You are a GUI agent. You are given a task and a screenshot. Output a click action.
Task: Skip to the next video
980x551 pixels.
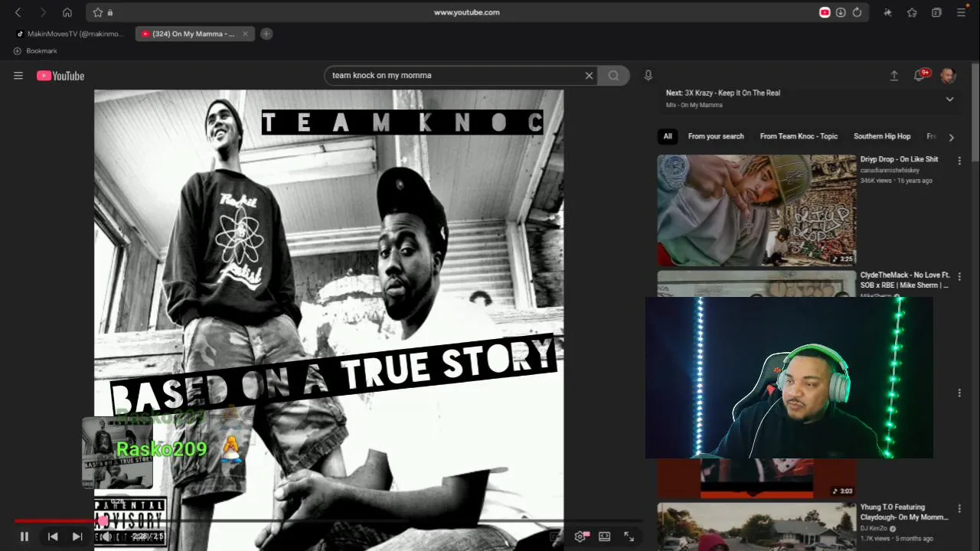pos(77,536)
